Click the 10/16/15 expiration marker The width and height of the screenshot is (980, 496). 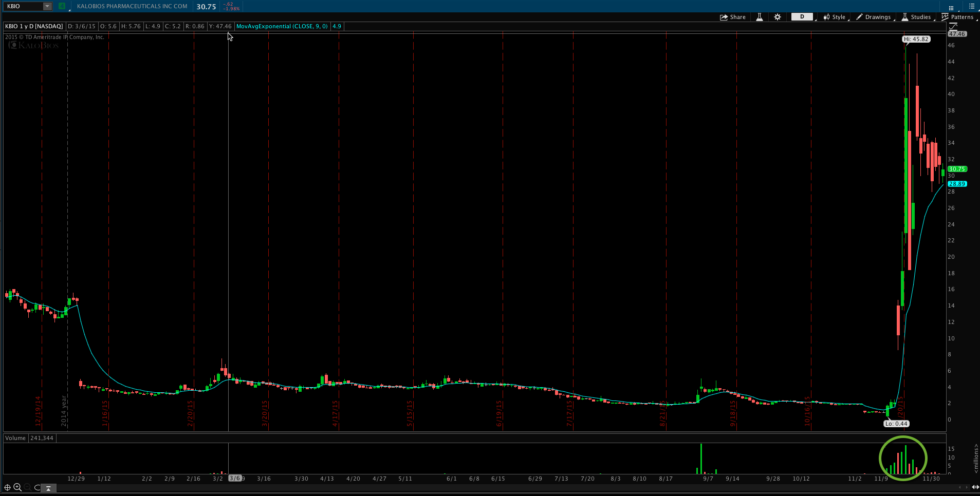click(807, 411)
